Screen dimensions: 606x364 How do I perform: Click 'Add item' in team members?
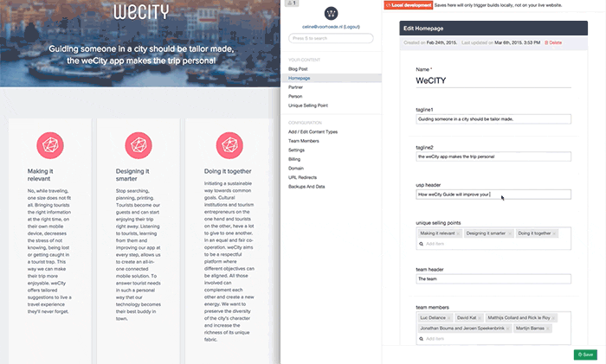tap(435, 339)
